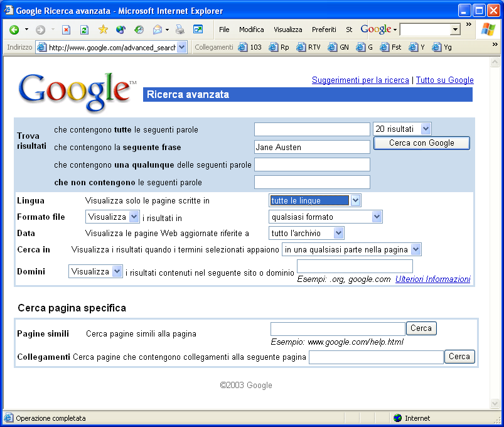Click the Google toolbar logo
This screenshot has width=504, height=427.
tap(376, 30)
